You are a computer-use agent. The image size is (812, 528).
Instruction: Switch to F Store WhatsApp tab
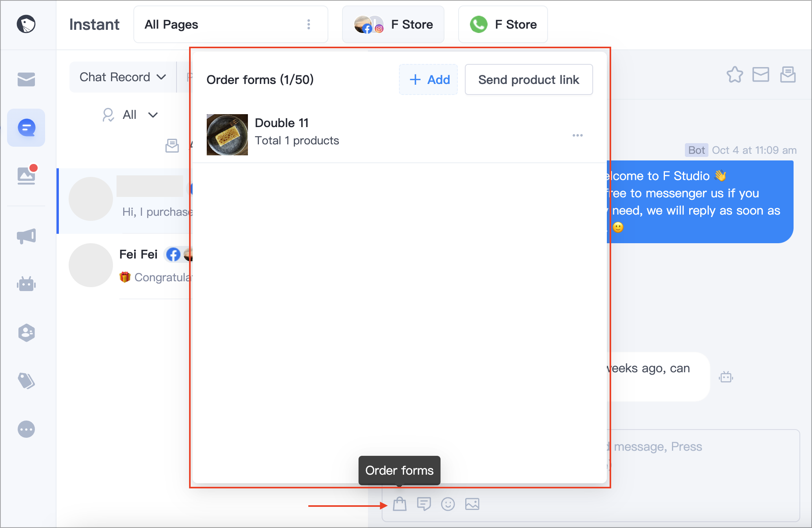(503, 24)
